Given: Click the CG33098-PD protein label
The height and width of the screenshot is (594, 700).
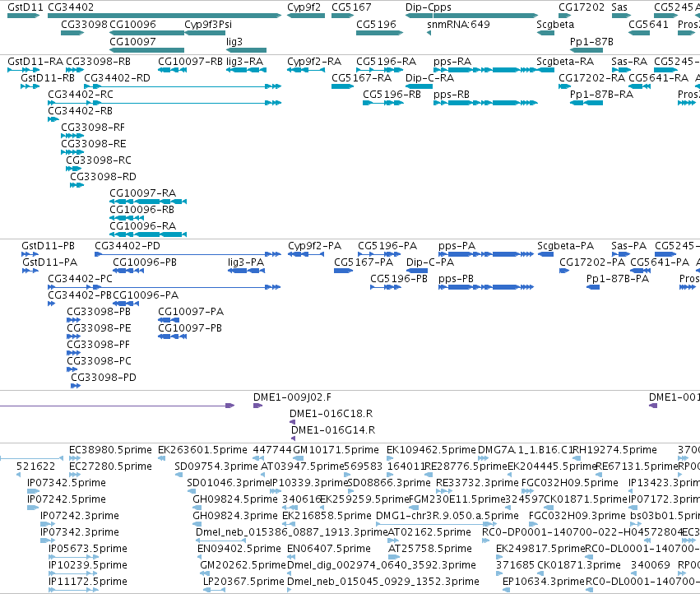Looking at the screenshot, I should pos(104,378).
